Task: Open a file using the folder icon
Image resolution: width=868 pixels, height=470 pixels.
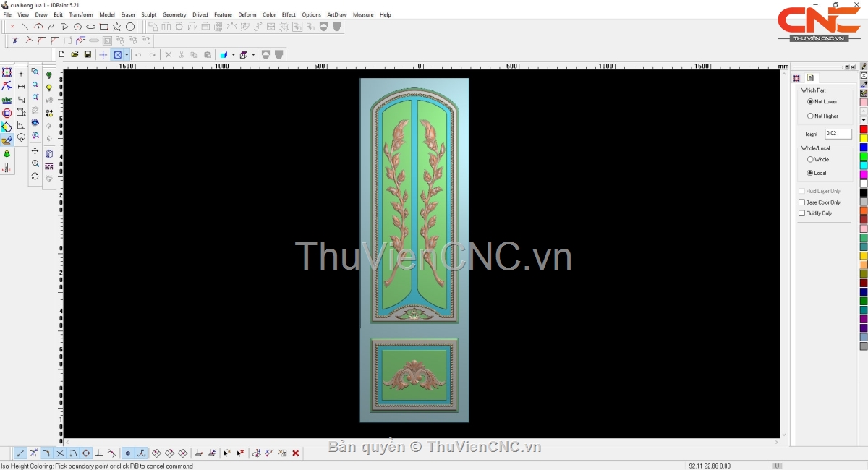Action: pos(75,54)
